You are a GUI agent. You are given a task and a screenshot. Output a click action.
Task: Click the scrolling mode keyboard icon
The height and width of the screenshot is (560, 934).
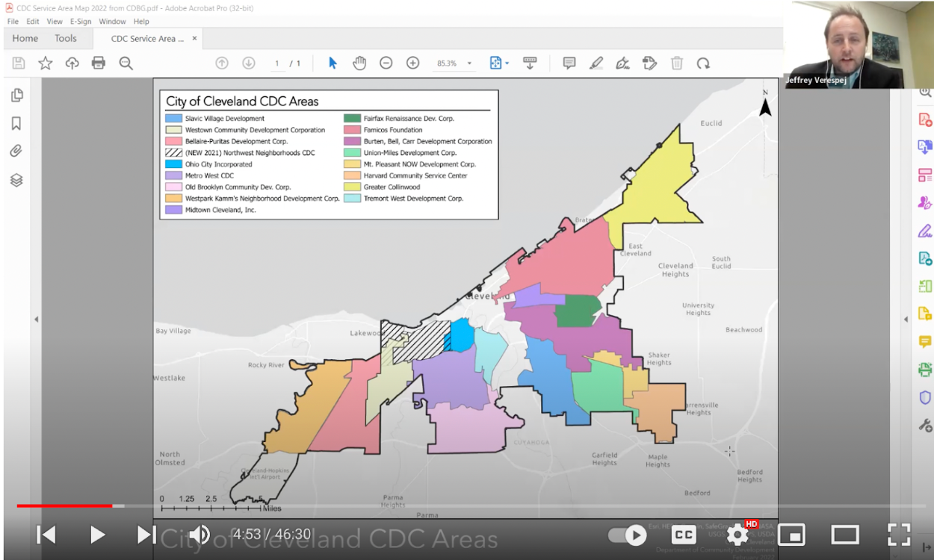point(530,63)
